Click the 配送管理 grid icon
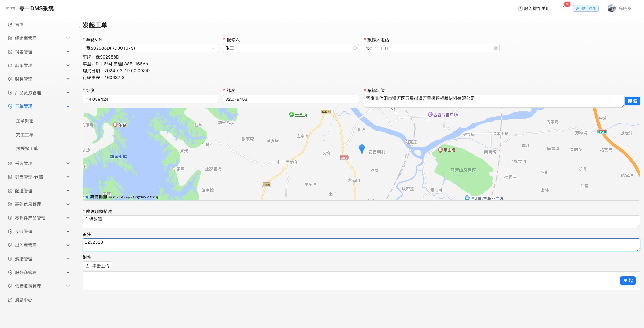The height and width of the screenshot is (328, 644). tap(10, 191)
